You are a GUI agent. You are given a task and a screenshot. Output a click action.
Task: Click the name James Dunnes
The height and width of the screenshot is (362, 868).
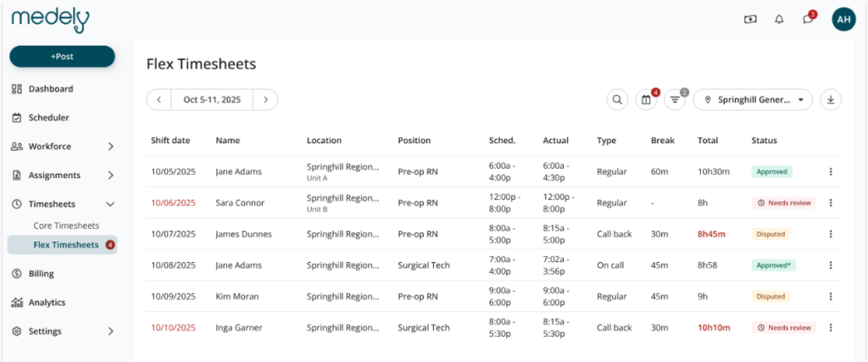[x=243, y=234]
